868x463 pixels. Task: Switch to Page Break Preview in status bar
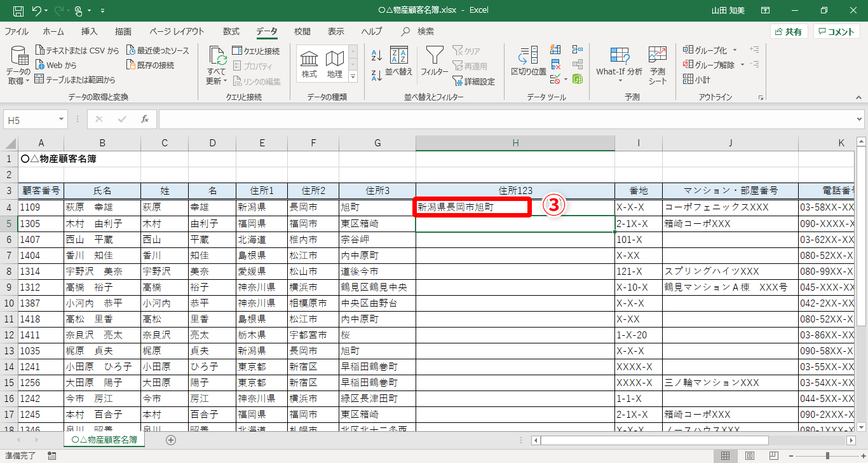775,455
